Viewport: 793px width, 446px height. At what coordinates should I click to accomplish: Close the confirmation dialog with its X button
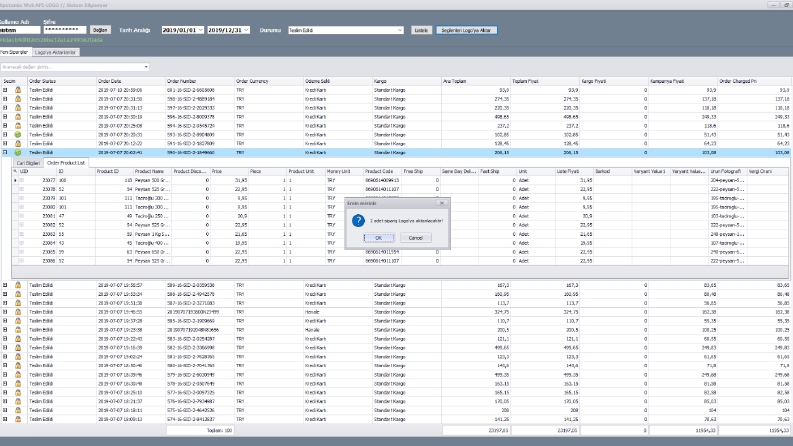[x=442, y=203]
